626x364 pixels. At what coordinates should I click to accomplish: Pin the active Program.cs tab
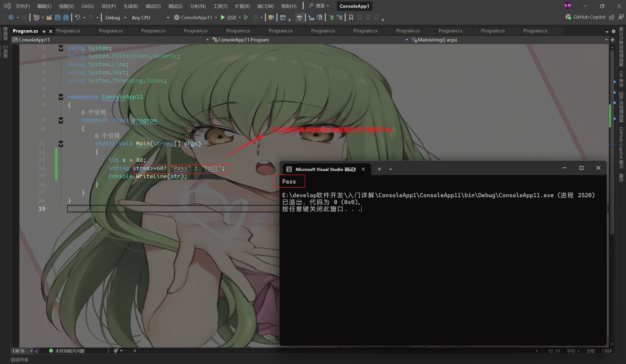click(x=44, y=31)
